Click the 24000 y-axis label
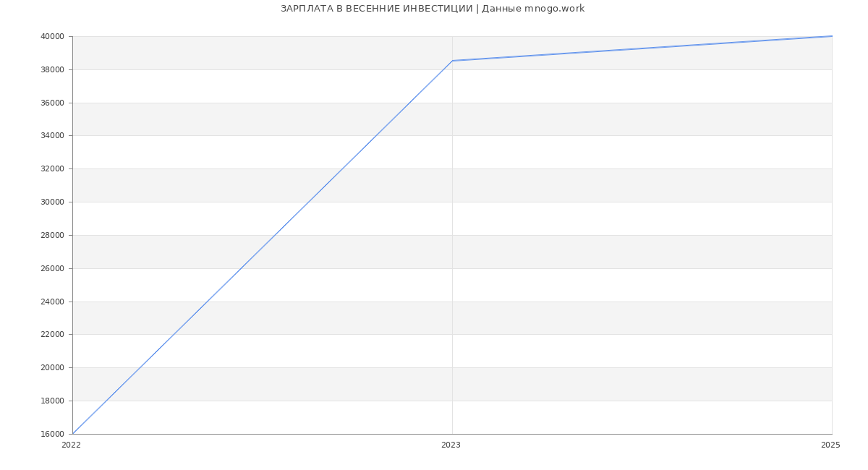Image resolution: width=868 pixels, height=470 pixels. click(52, 302)
